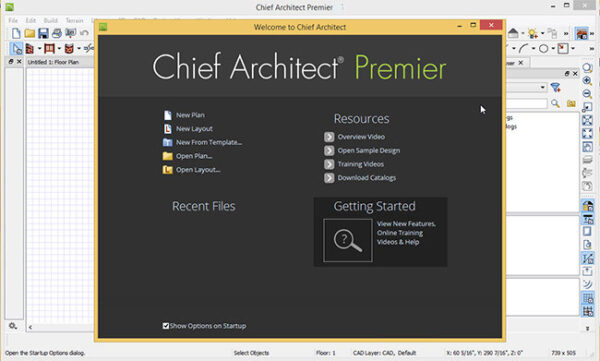600x361 pixels.
Task: Click Open Layout... in the welcome dialog
Action: 198,170
